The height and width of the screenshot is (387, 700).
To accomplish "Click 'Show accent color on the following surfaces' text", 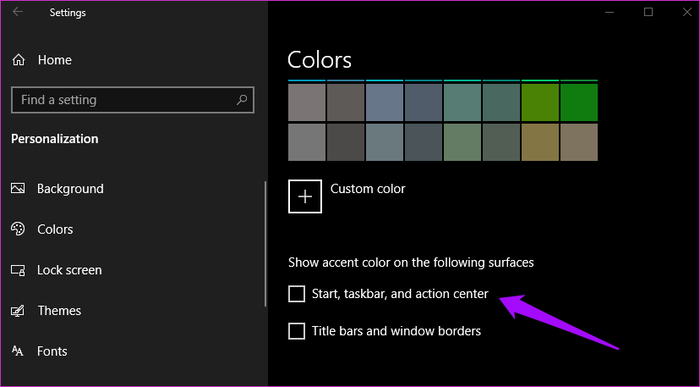I will pos(411,262).
